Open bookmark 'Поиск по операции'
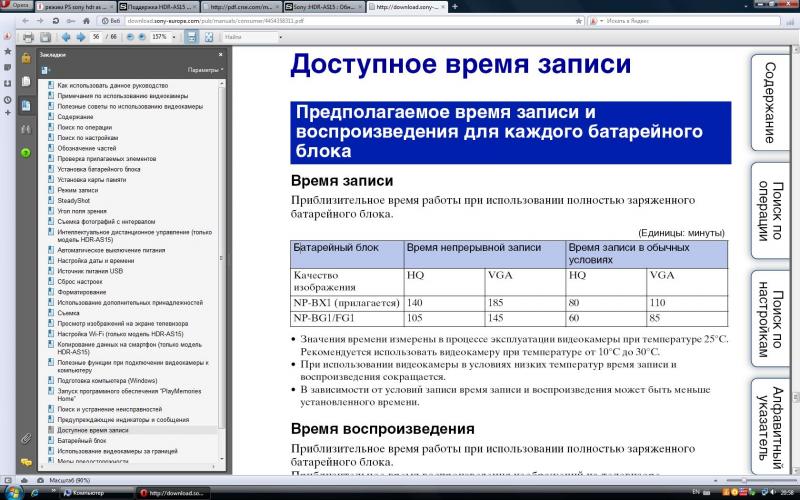 [x=84, y=127]
